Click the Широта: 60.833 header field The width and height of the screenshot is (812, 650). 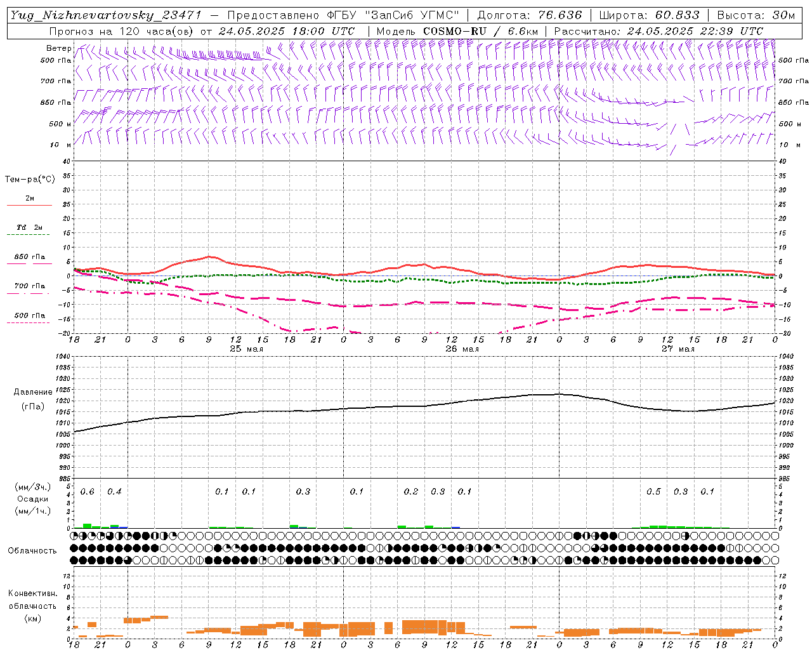650,15
